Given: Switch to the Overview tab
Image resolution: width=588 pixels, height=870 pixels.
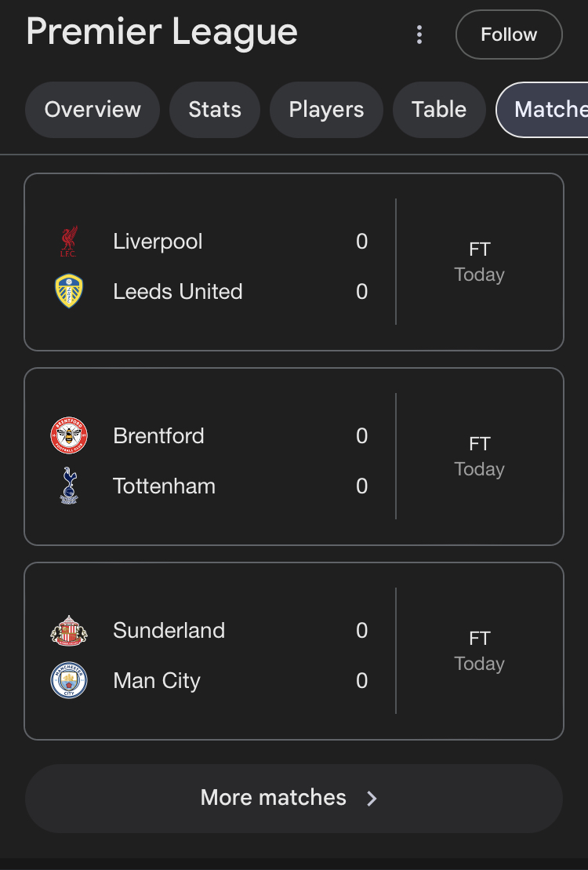Looking at the screenshot, I should [x=93, y=110].
